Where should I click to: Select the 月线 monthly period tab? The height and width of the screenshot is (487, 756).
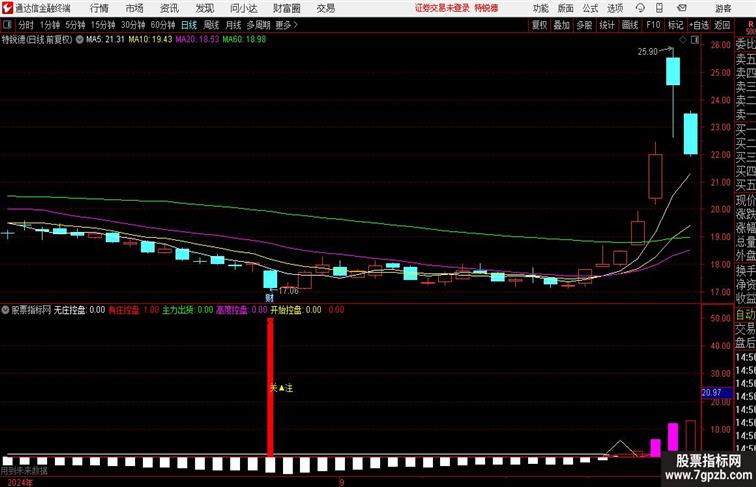pyautogui.click(x=233, y=25)
